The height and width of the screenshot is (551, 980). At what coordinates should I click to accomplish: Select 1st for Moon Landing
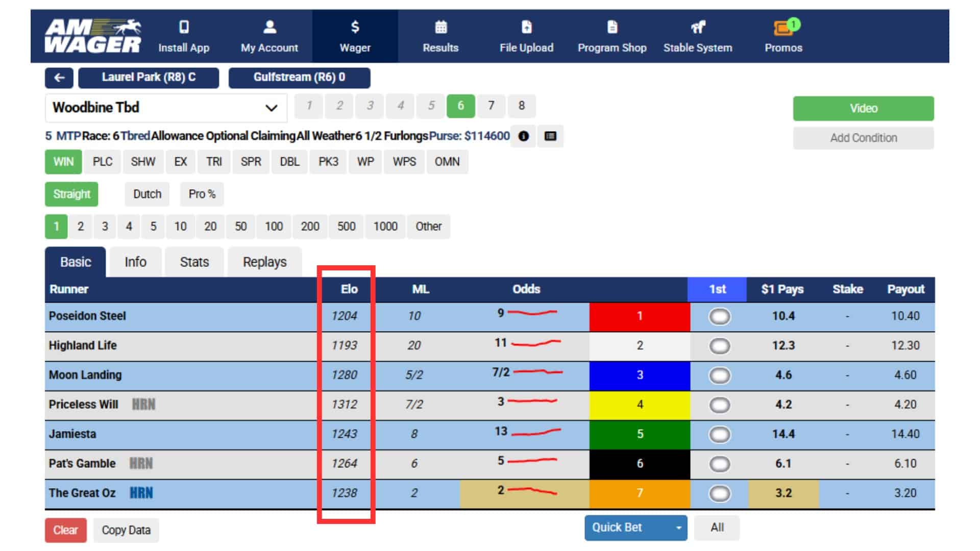(719, 375)
